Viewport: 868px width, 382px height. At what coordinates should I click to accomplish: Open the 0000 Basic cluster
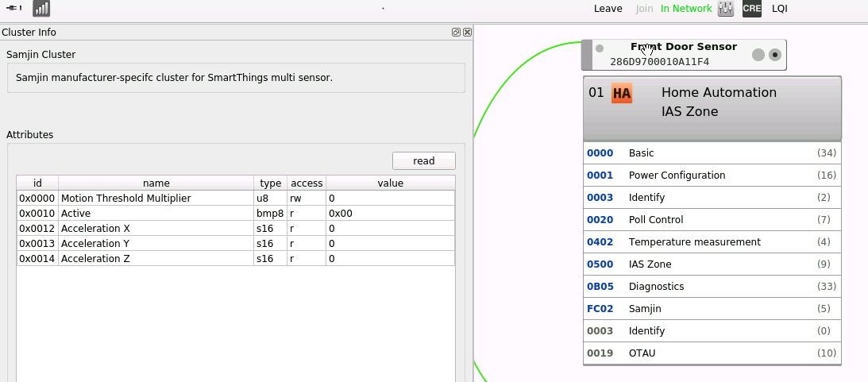[x=712, y=153]
